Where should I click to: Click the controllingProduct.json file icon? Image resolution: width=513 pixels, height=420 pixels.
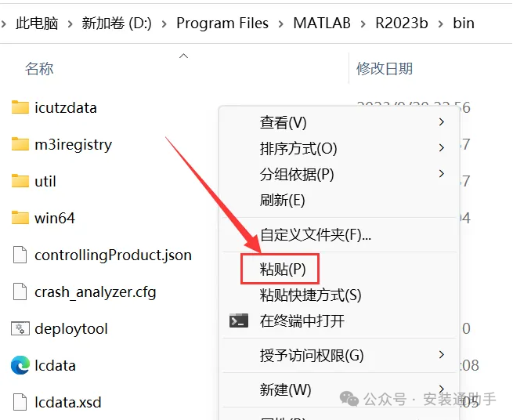click(20, 255)
